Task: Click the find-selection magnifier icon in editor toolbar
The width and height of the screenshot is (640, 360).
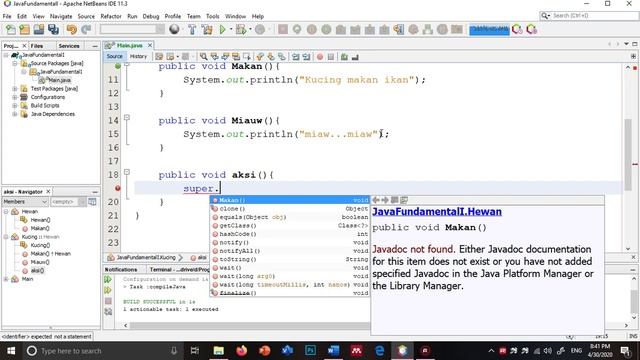Action: tap(203, 57)
